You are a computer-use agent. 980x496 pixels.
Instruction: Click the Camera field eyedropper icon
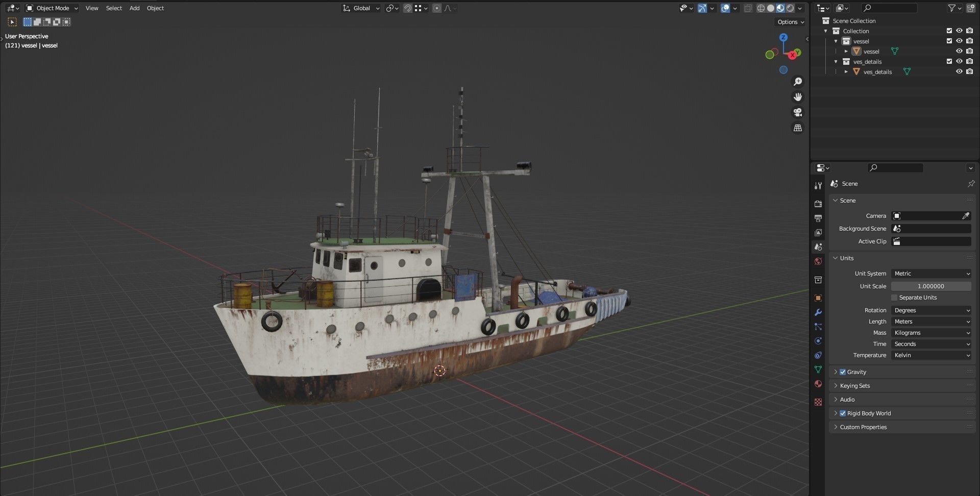[x=966, y=216]
